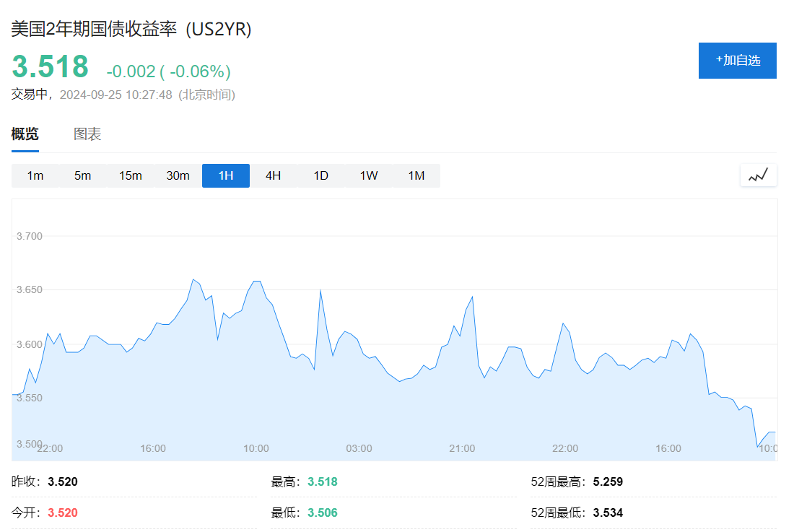The image size is (794, 532).
Task: Click the 3.700 y-axis label
Action: (x=30, y=236)
